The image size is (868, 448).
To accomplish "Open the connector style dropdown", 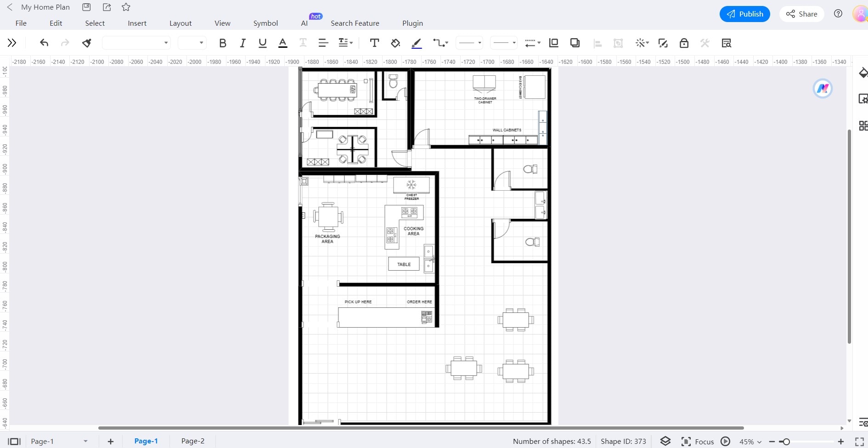I will [440, 43].
